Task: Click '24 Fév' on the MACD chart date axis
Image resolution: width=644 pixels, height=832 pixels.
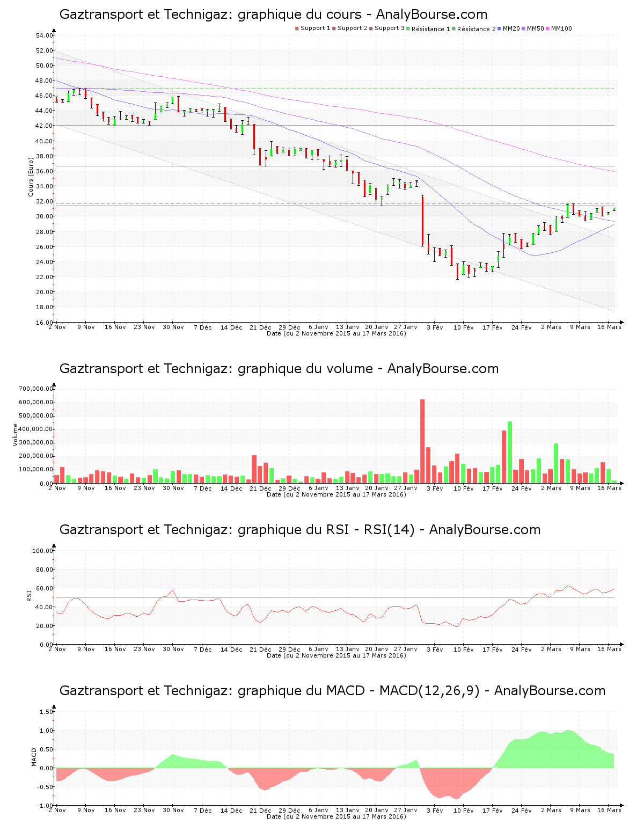Action: tap(522, 810)
